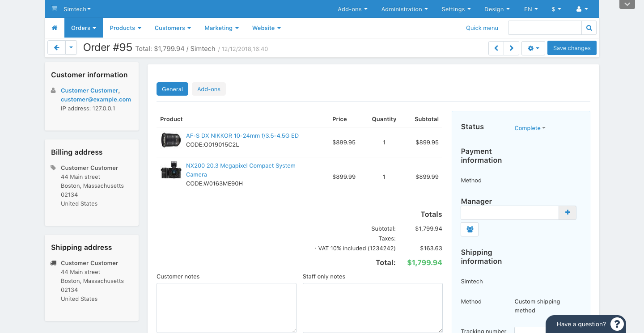
Task: Open the currency dropdown
Action: point(556,8)
